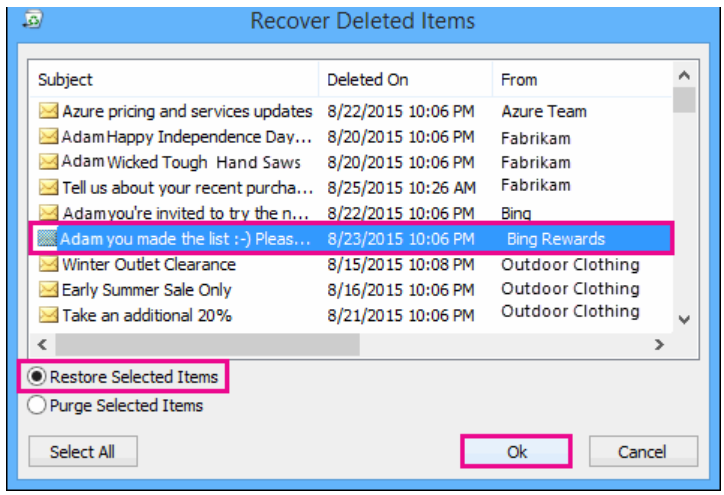Screen dimensions: 724x495
Task: Click the Select All button
Action: tap(83, 452)
